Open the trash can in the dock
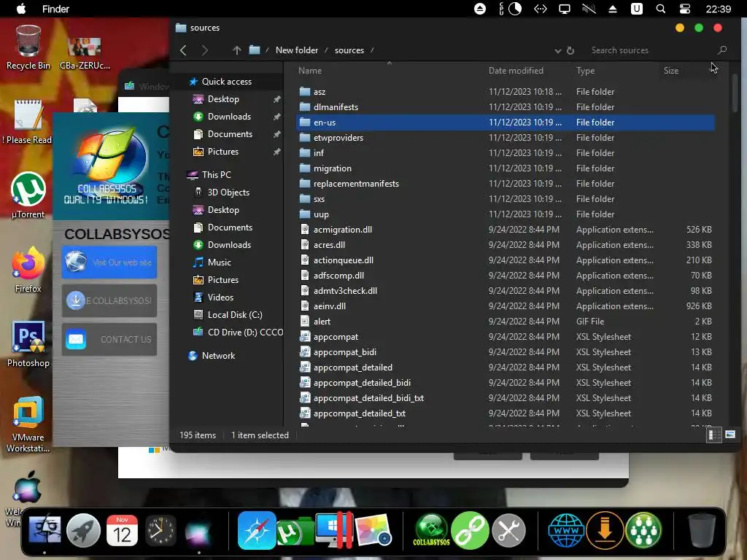747x560 pixels. point(702,530)
